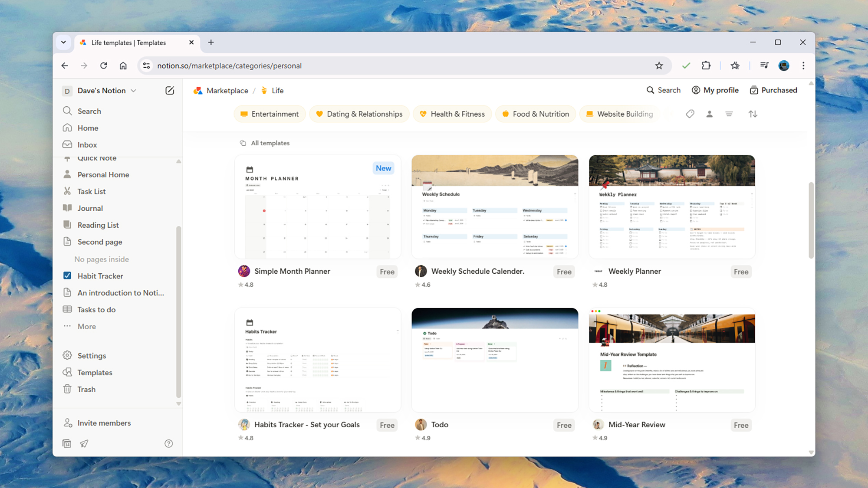Open the browser tab list chevron
This screenshot has width=868, height=488.
[64, 43]
